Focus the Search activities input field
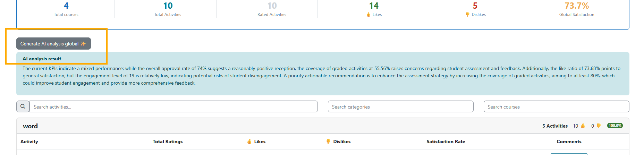Viewport: 644px width, 155px height. click(x=173, y=106)
